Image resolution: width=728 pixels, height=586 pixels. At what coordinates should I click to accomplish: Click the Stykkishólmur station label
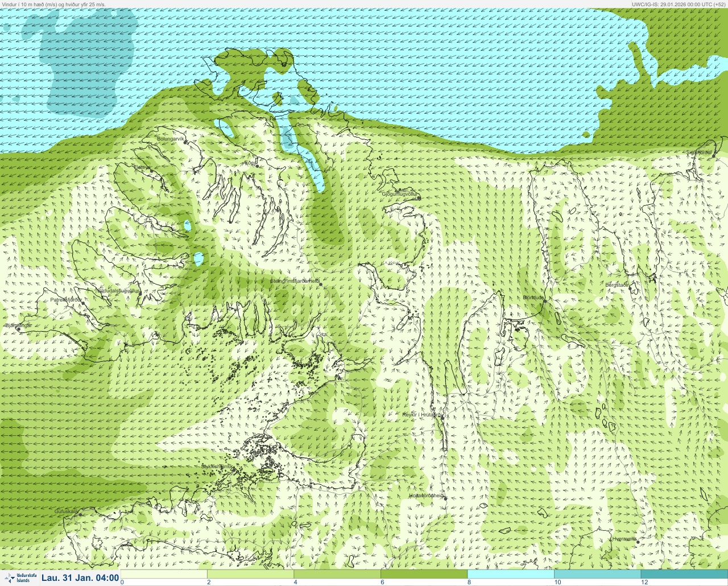point(217,467)
